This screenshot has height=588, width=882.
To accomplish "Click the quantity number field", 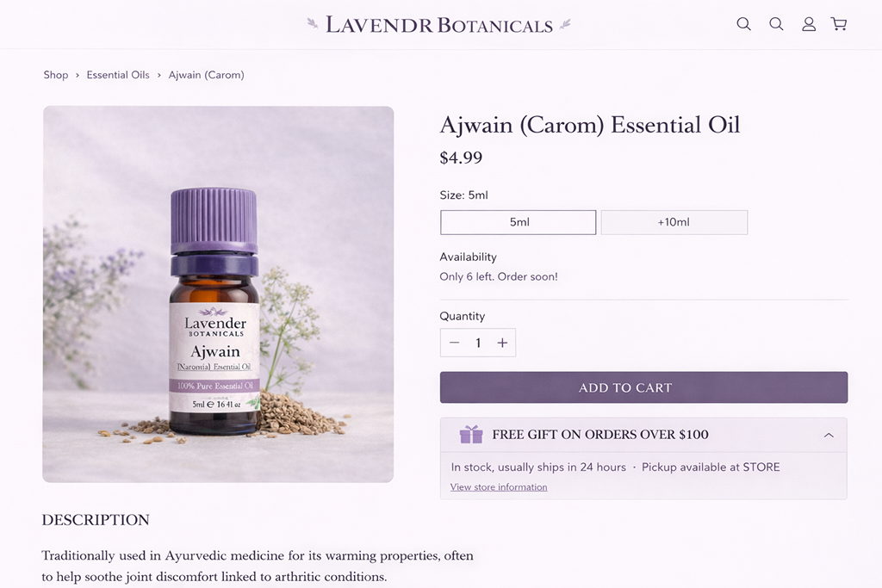I will 478,343.
